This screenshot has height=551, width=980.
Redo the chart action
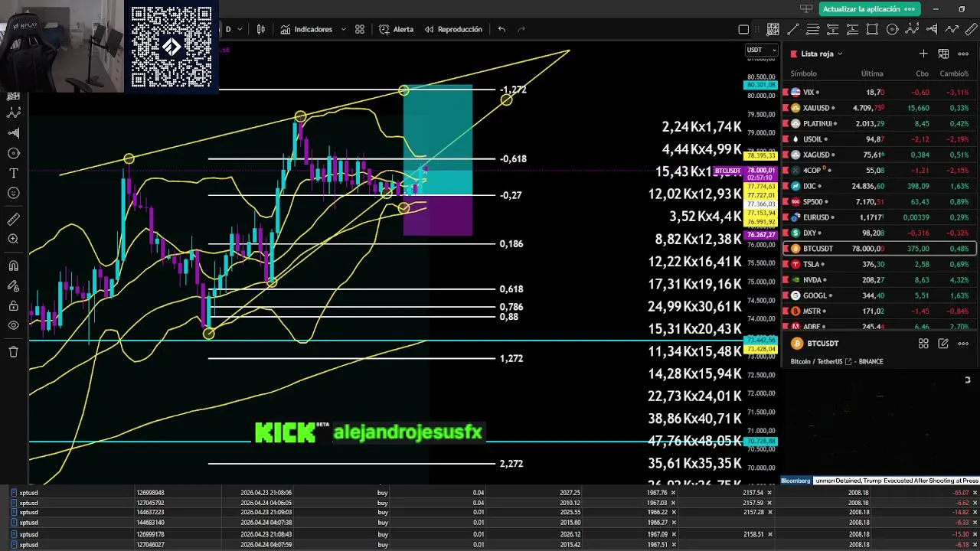tap(521, 29)
